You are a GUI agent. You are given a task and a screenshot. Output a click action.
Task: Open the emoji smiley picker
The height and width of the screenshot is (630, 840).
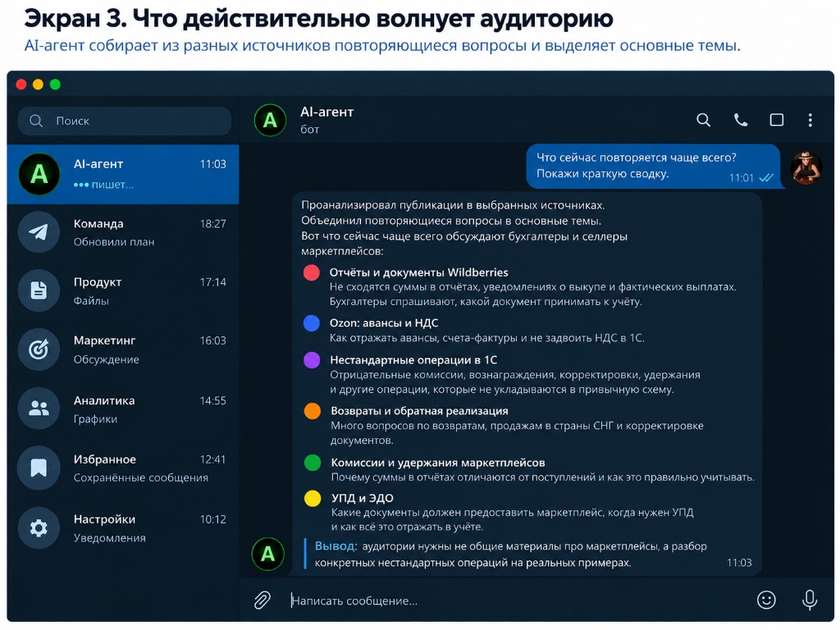[766, 600]
